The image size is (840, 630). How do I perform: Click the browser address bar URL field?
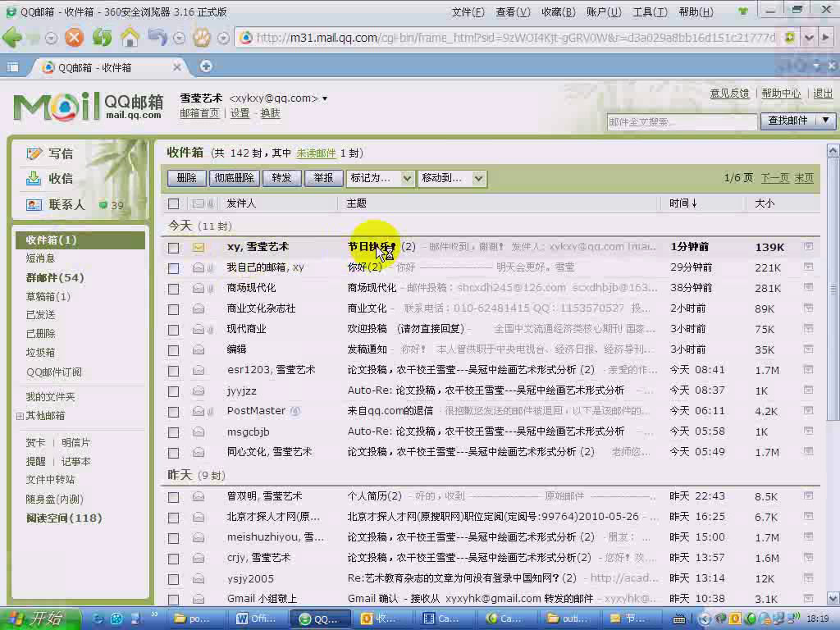coord(515,38)
